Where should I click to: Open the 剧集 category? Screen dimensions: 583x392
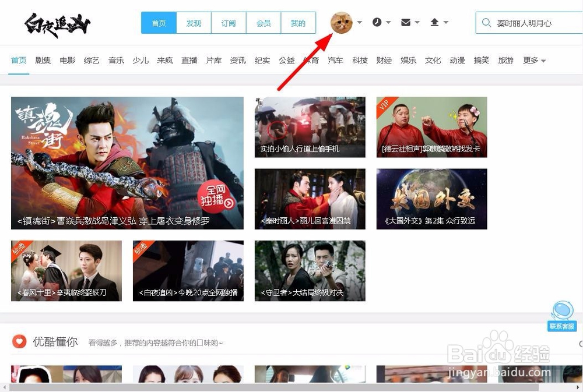[43, 60]
